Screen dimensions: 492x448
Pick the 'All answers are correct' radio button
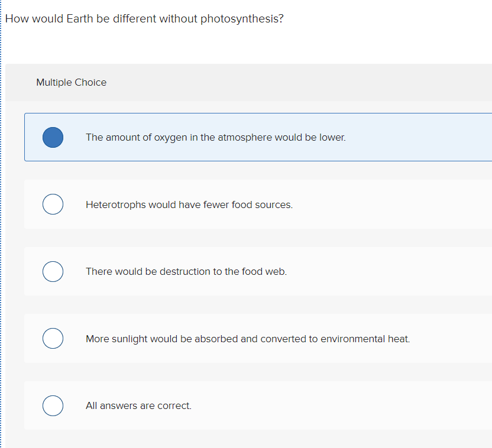[x=53, y=405]
